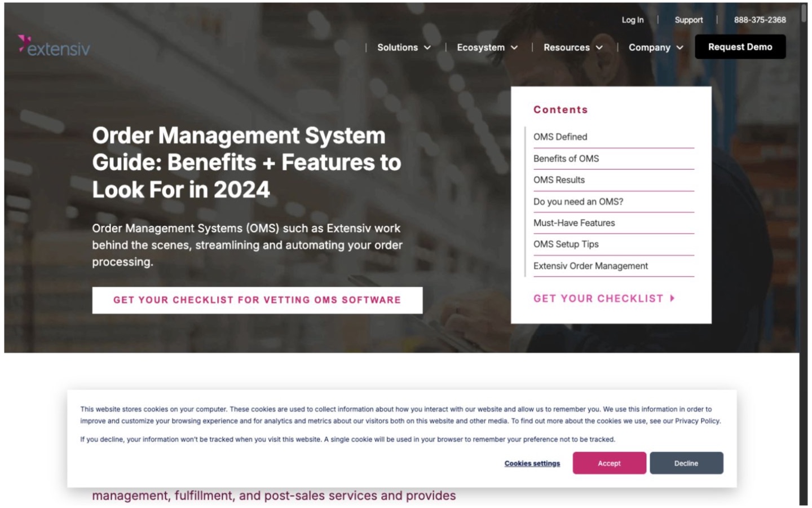This screenshot has height=508, width=812.
Task: Open Cookies settings link
Action: (532, 463)
